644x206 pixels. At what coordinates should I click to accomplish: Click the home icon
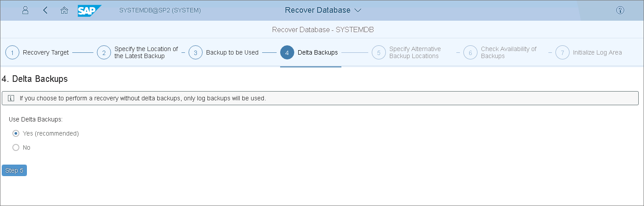[x=64, y=10]
